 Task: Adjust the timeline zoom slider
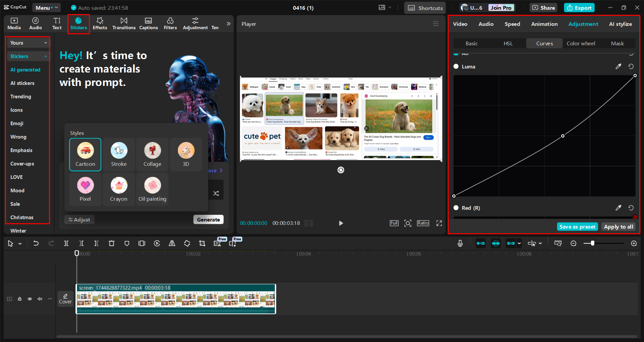(593, 243)
